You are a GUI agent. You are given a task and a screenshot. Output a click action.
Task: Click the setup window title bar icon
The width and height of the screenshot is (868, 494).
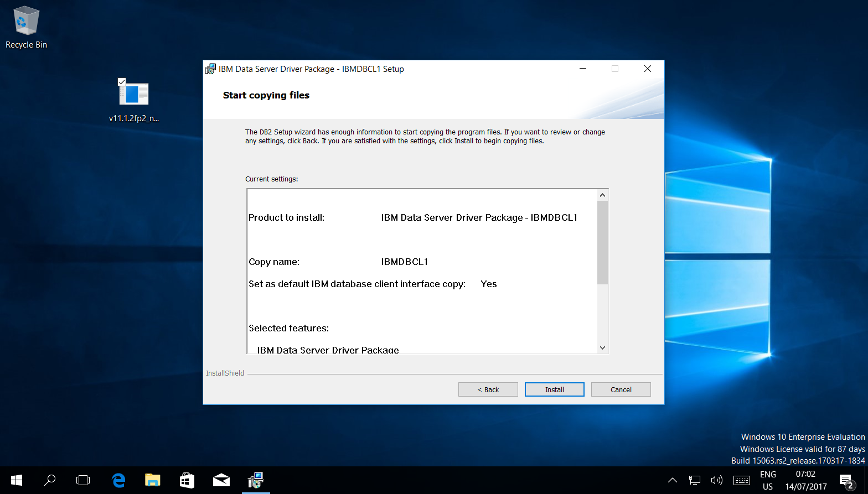point(210,69)
